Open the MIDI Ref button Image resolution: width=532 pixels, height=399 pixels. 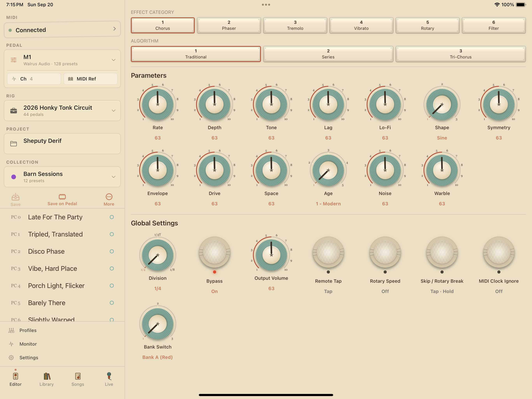pos(90,79)
